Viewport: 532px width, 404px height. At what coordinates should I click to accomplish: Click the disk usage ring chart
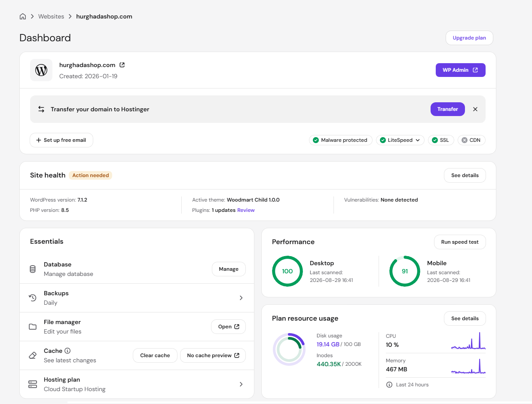[x=289, y=349]
